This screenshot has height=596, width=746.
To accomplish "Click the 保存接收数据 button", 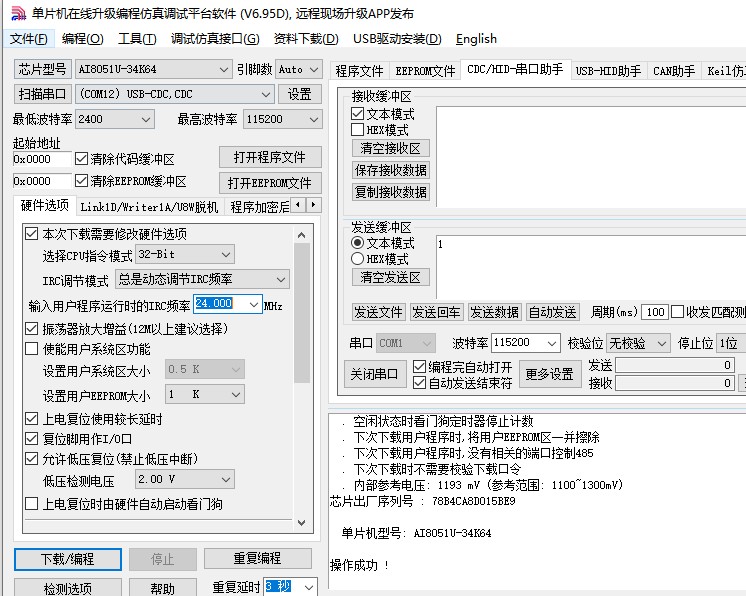I will point(391,170).
